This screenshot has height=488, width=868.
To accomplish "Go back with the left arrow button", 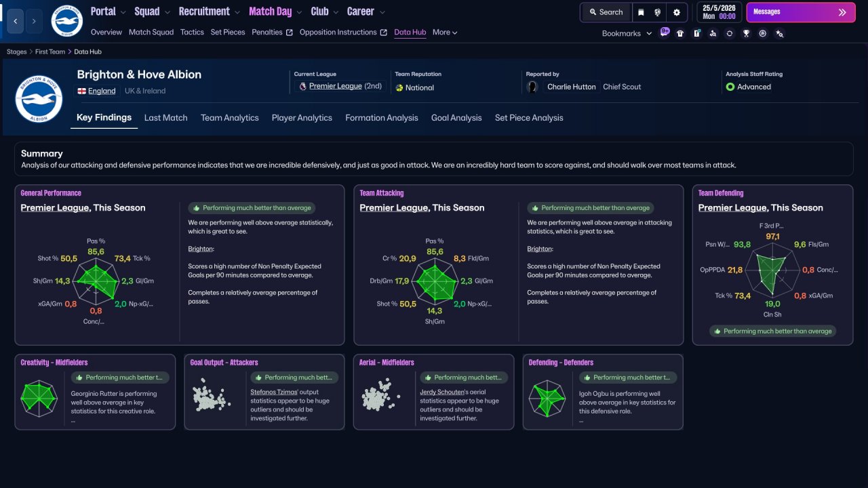I will (x=16, y=21).
